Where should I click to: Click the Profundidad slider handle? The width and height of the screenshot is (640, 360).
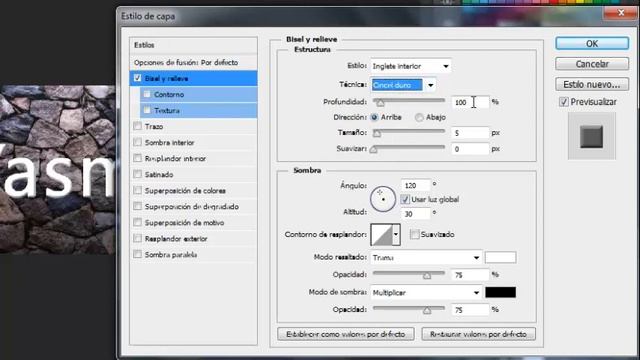380,103
